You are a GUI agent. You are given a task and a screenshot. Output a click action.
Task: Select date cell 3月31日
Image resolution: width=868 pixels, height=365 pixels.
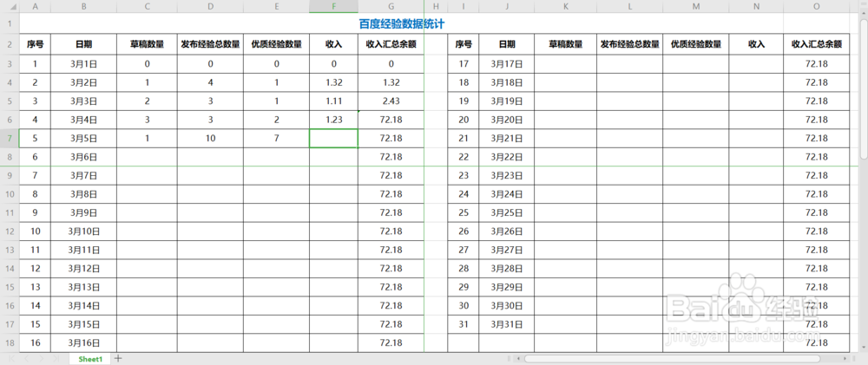[x=507, y=324]
